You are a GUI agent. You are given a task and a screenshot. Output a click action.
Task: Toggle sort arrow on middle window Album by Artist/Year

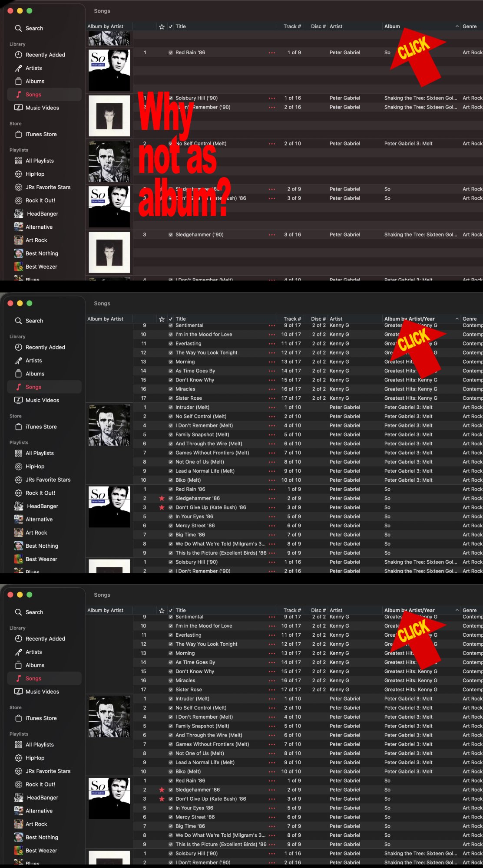tap(457, 319)
